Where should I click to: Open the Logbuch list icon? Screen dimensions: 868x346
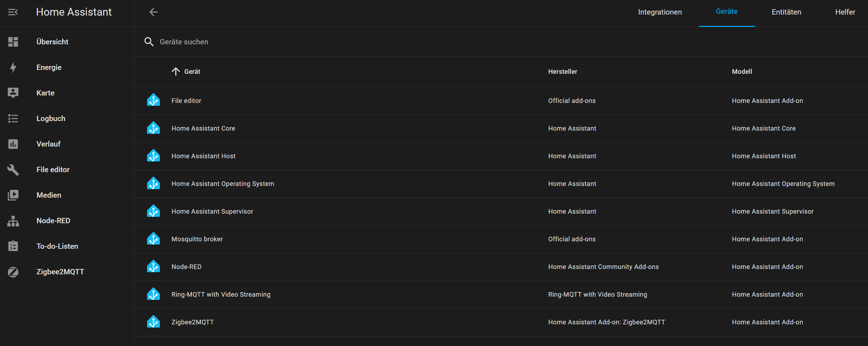pyautogui.click(x=13, y=119)
